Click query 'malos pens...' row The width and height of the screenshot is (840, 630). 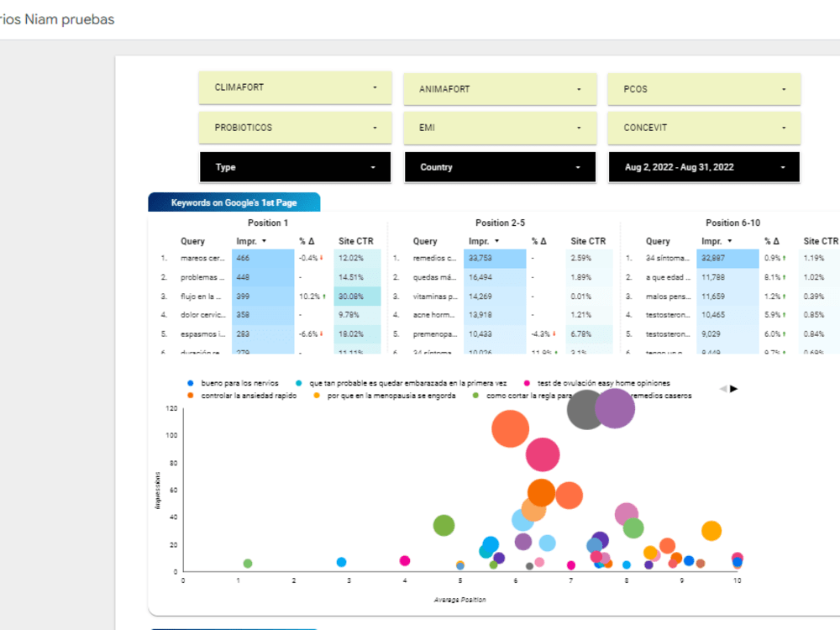(668, 297)
